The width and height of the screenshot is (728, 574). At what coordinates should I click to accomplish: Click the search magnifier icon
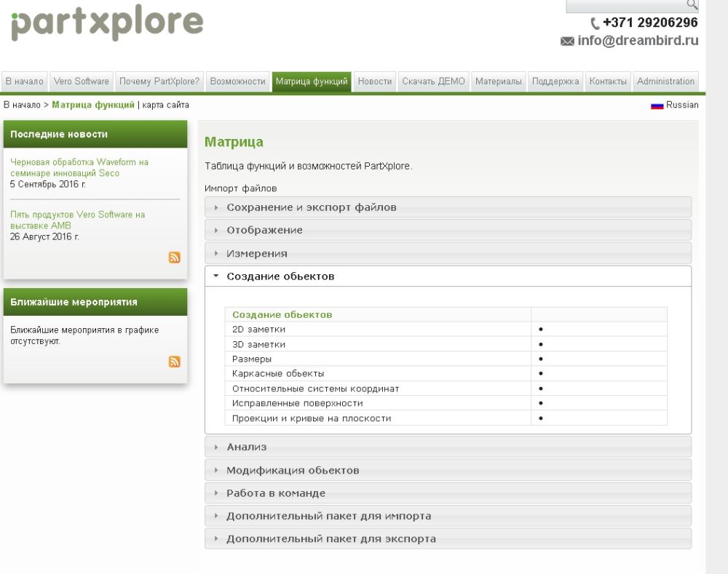[x=692, y=4]
